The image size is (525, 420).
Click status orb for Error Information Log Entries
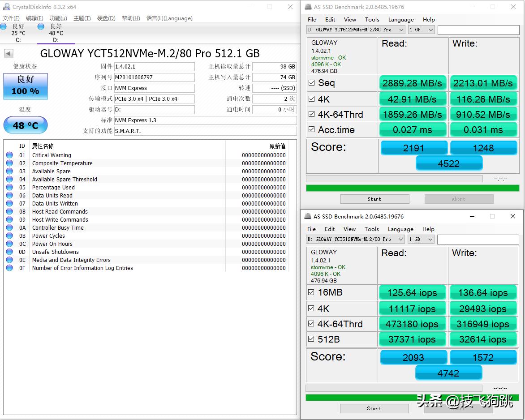click(9, 267)
